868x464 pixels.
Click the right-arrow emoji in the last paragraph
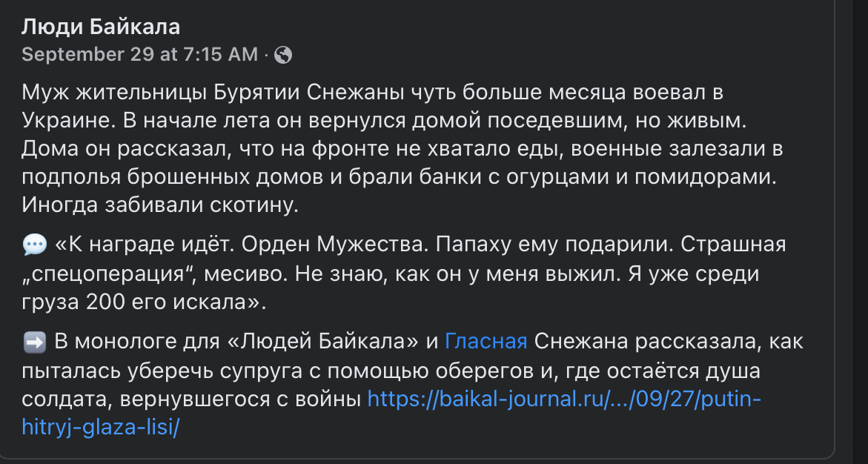click(34, 342)
